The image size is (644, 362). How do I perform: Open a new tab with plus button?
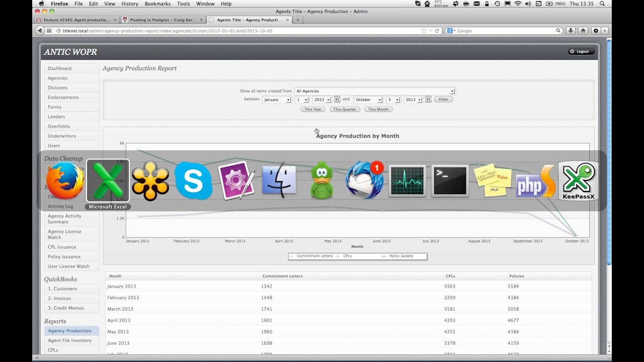tap(298, 20)
